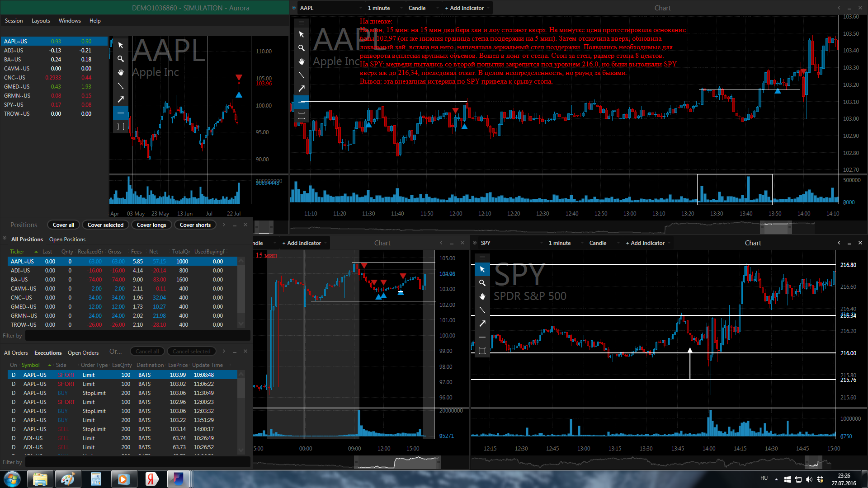Open the Help menu
Image resolution: width=868 pixels, height=488 pixels.
click(x=95, y=21)
